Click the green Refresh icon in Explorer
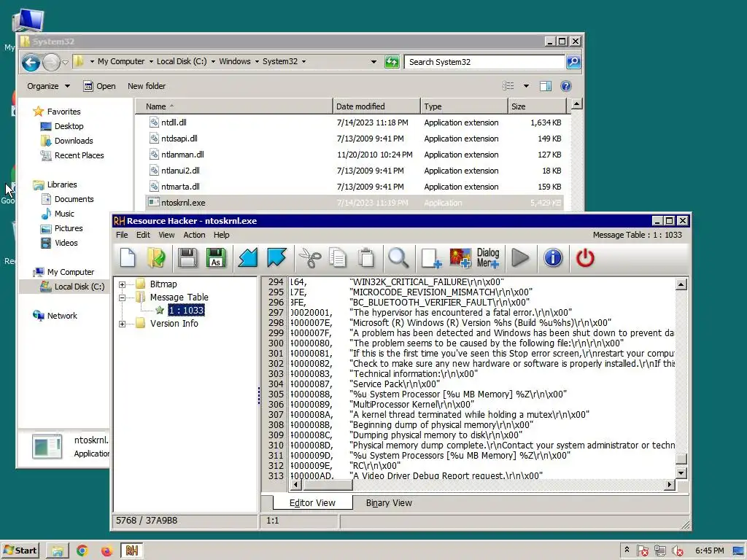The image size is (747, 560). [x=392, y=62]
